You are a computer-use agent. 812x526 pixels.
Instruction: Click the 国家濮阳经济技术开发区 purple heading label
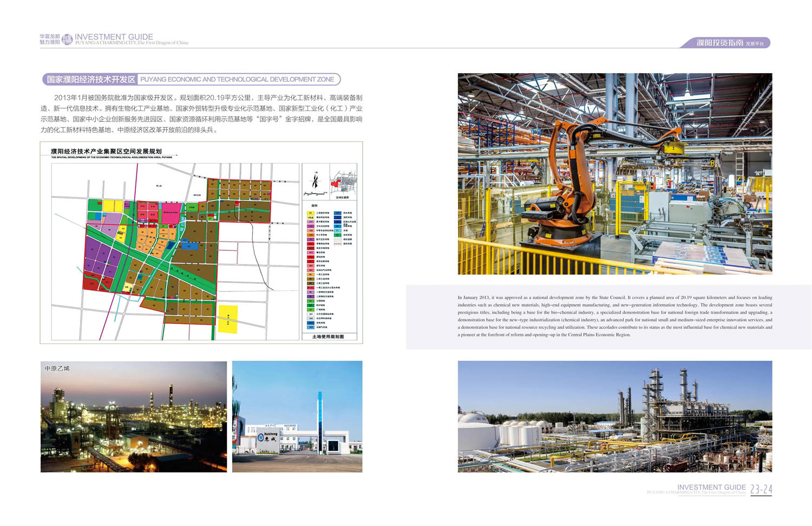tap(90, 80)
